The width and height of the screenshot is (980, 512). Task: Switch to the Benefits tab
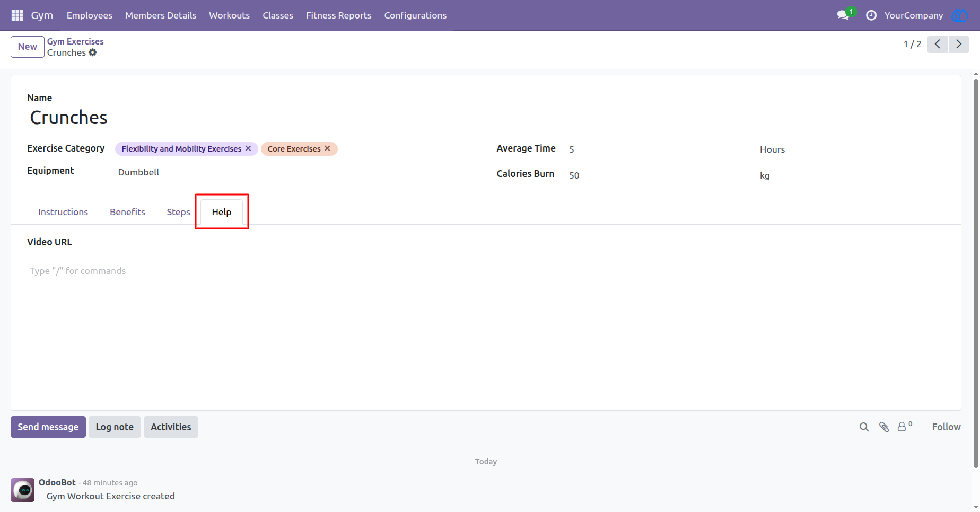point(127,212)
